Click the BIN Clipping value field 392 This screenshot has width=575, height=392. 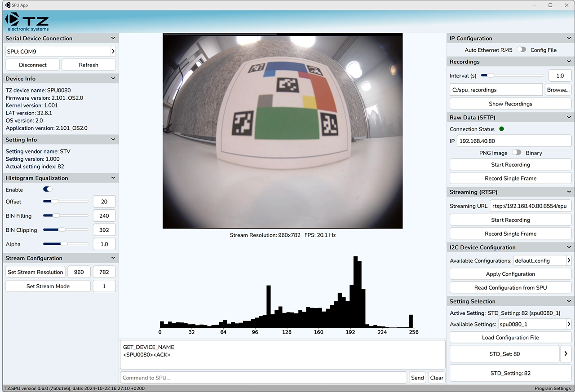104,230
